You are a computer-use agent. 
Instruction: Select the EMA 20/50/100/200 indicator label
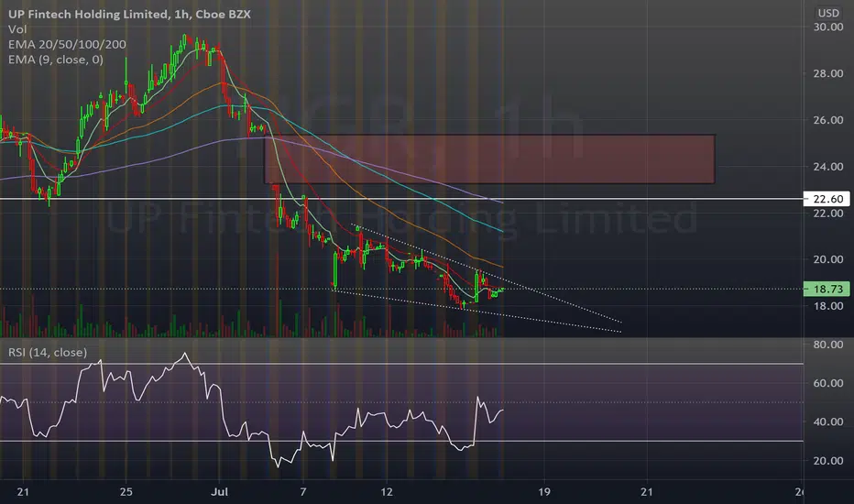(67, 45)
